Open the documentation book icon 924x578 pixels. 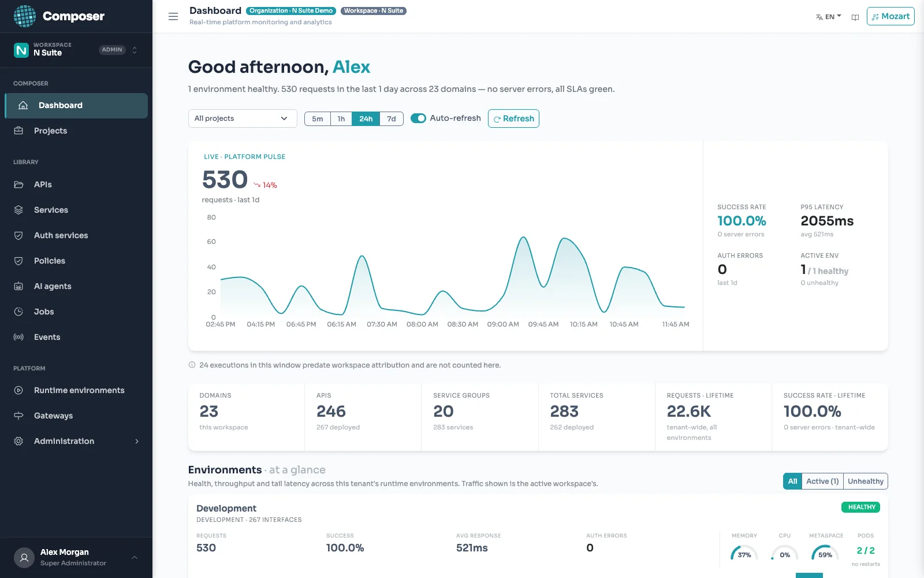point(855,17)
